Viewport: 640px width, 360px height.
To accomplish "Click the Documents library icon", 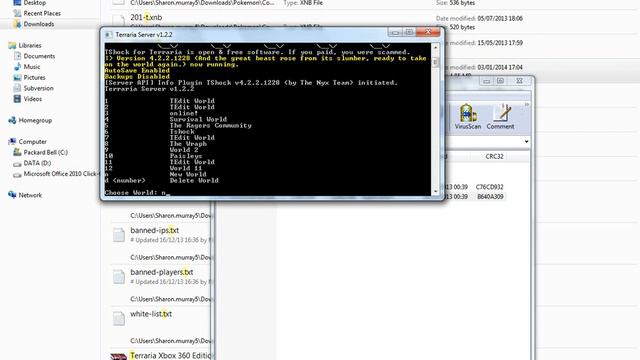I will coord(17,56).
